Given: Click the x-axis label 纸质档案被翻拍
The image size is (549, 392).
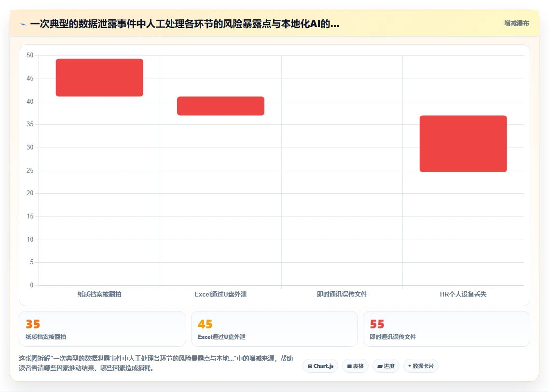Looking at the screenshot, I should click(99, 294).
